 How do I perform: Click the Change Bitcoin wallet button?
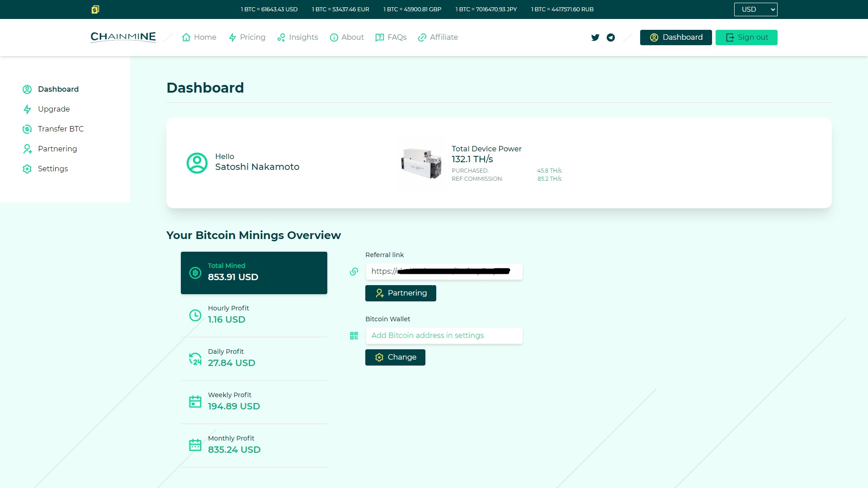pos(395,357)
